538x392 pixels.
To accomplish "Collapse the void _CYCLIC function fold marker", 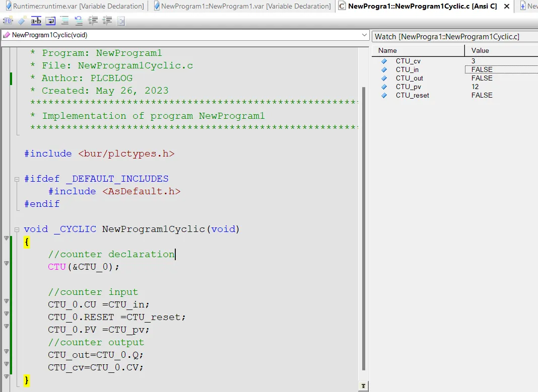I will coord(17,229).
